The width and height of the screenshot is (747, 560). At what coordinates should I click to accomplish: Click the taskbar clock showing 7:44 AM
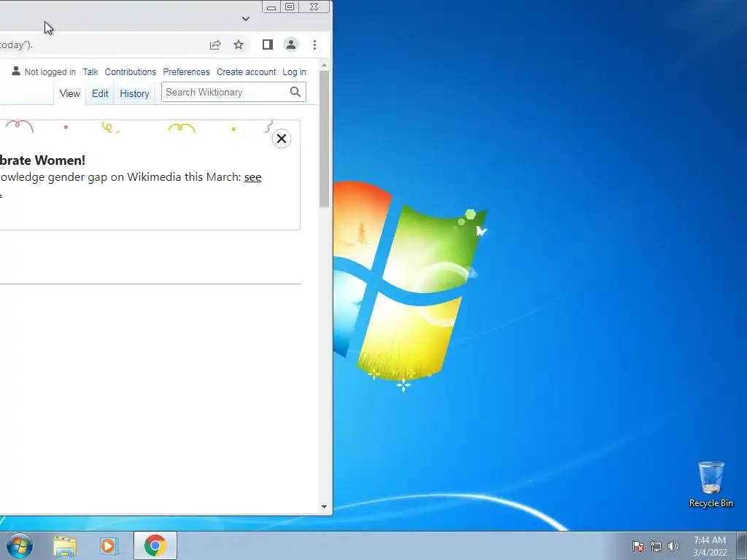coord(710,546)
